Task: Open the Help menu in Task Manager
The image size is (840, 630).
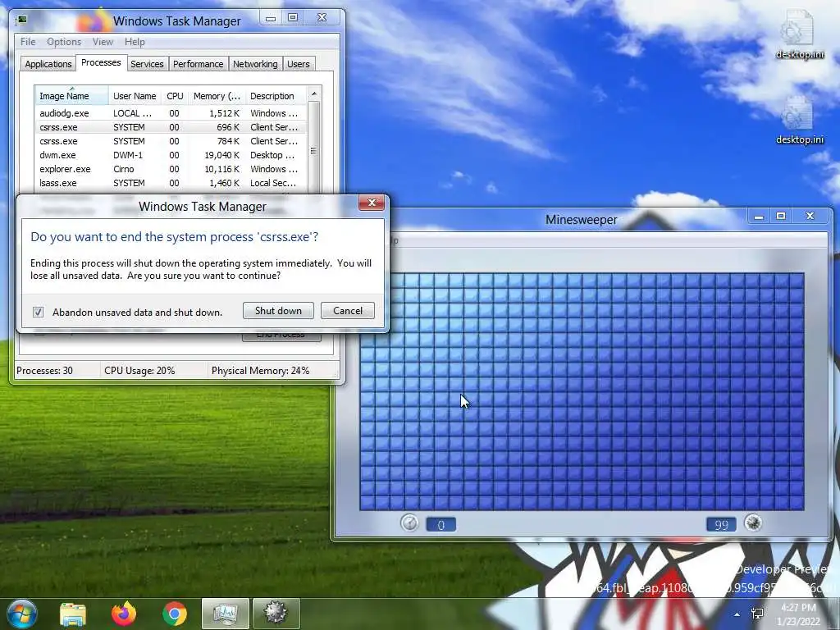Action: pyautogui.click(x=135, y=42)
